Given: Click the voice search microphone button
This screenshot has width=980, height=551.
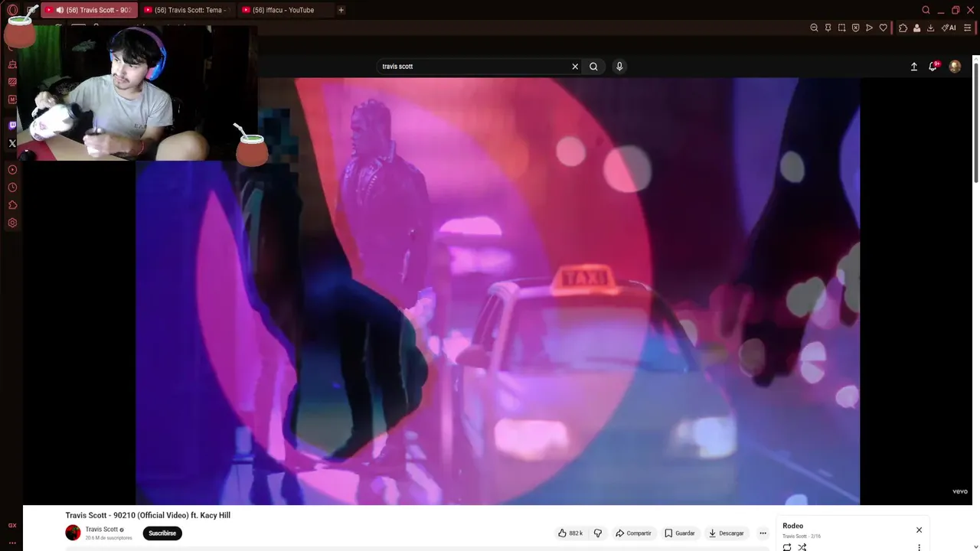Looking at the screenshot, I should (619, 67).
